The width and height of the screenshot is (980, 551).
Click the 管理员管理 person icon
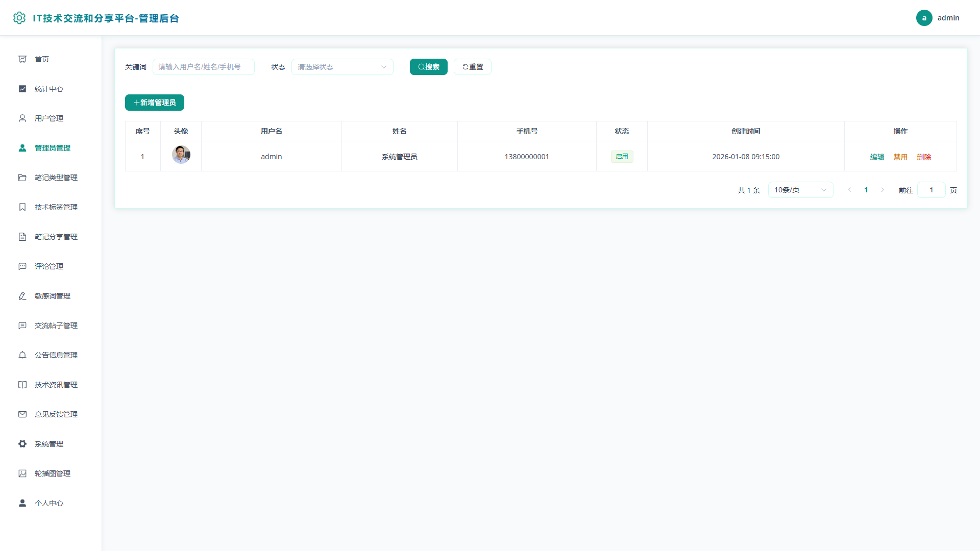click(22, 148)
